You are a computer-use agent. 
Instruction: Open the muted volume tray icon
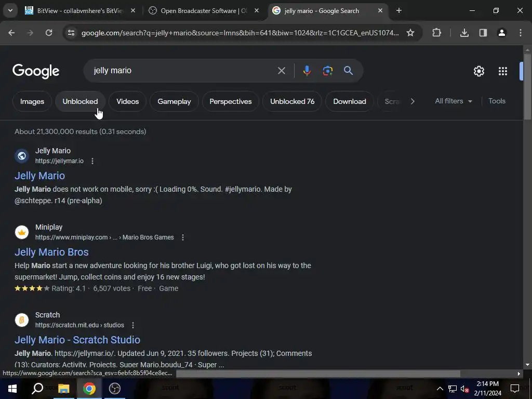pos(465,389)
